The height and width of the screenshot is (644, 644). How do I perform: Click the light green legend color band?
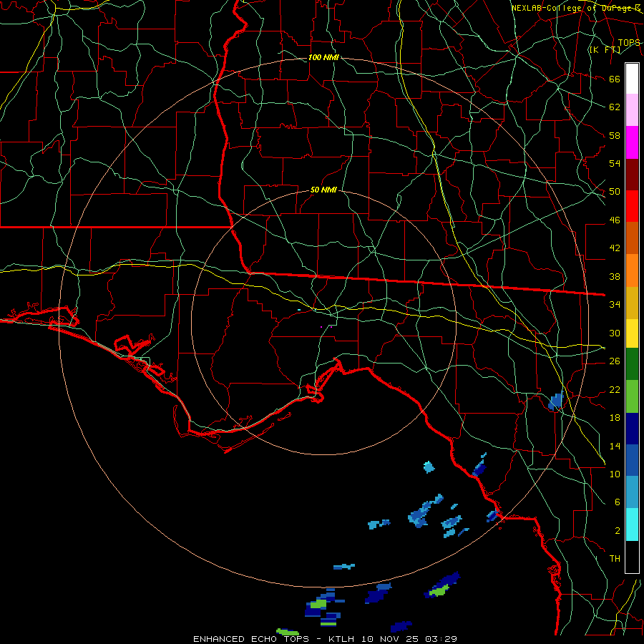(632, 396)
